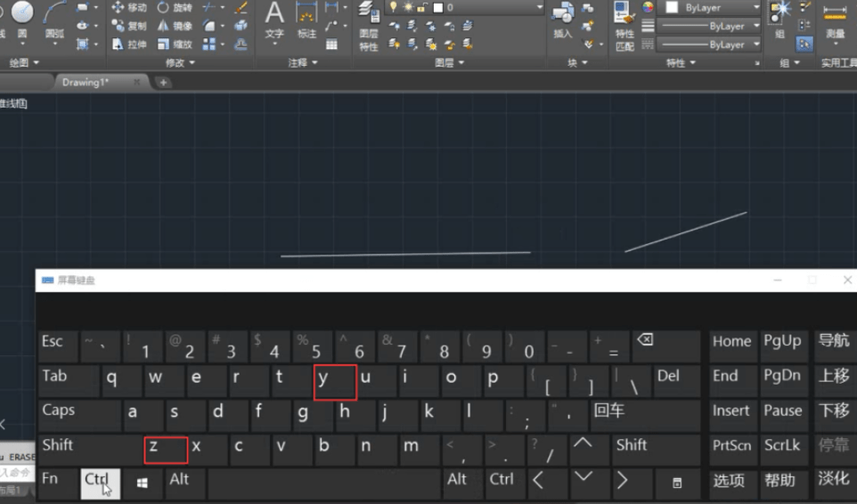Choose the Copy (复制) tool
857x504 pixels.
coord(129,26)
